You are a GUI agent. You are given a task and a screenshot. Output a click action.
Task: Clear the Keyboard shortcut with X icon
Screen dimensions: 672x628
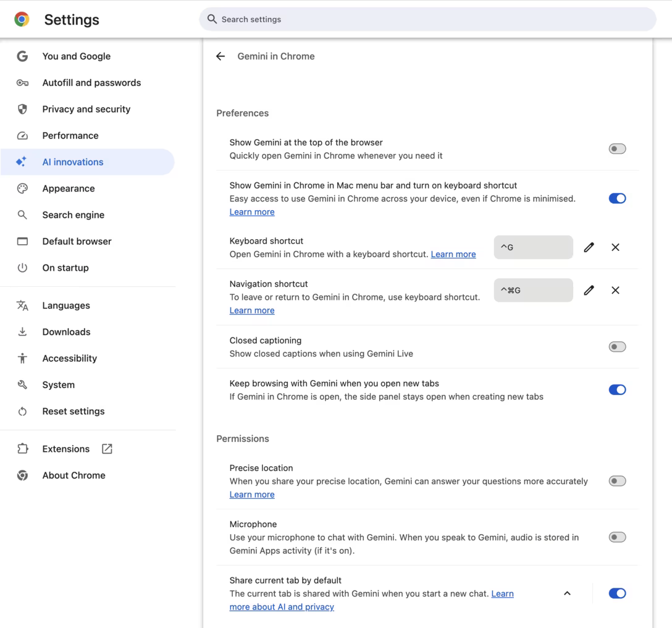615,247
